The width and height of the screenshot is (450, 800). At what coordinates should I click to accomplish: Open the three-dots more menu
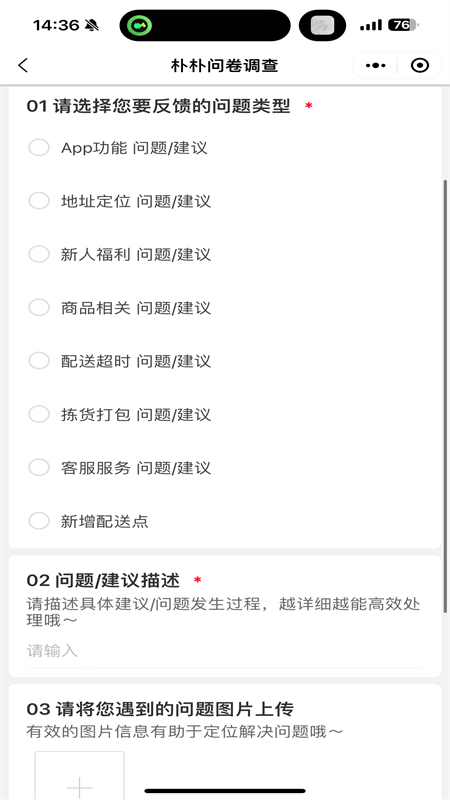376,65
